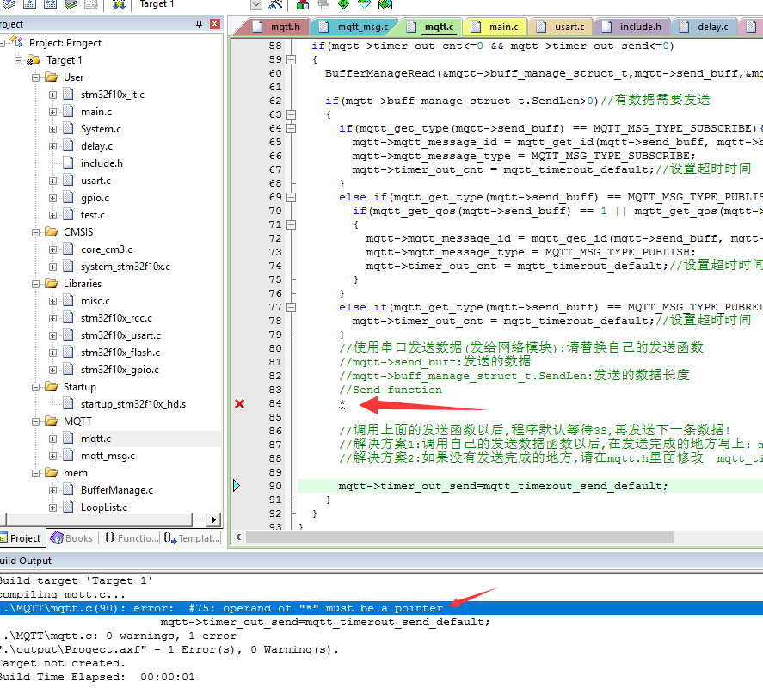Pin the Project panel with pushpin icon

[199, 24]
